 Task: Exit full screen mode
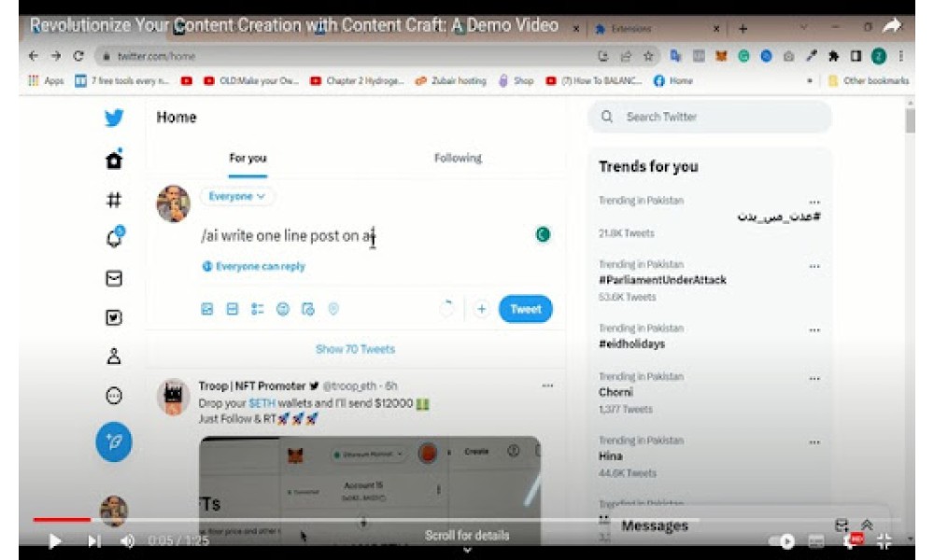click(884, 541)
